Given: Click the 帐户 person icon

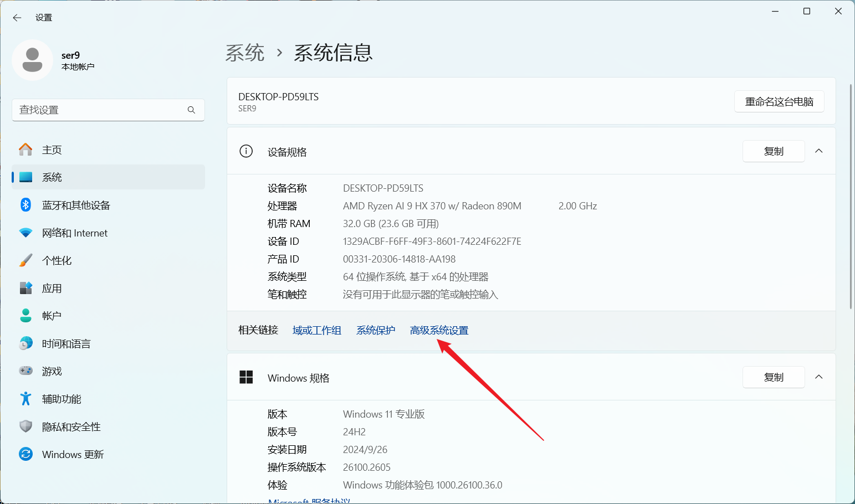Looking at the screenshot, I should tap(25, 316).
